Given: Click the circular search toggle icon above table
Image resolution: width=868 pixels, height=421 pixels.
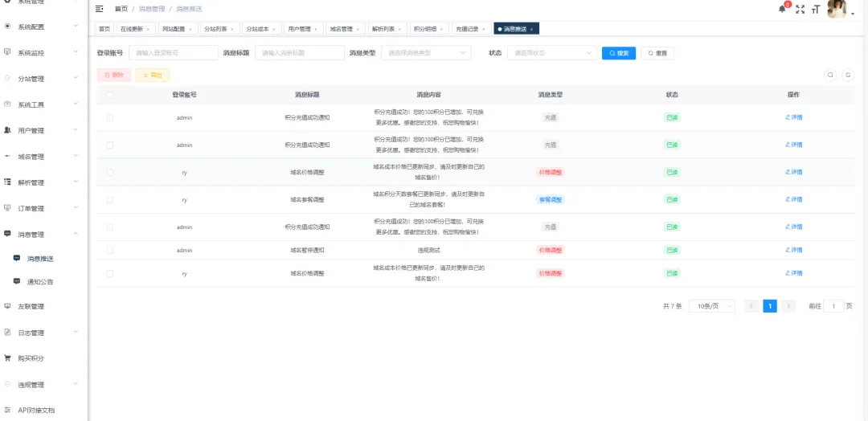Looking at the screenshot, I should click(831, 75).
